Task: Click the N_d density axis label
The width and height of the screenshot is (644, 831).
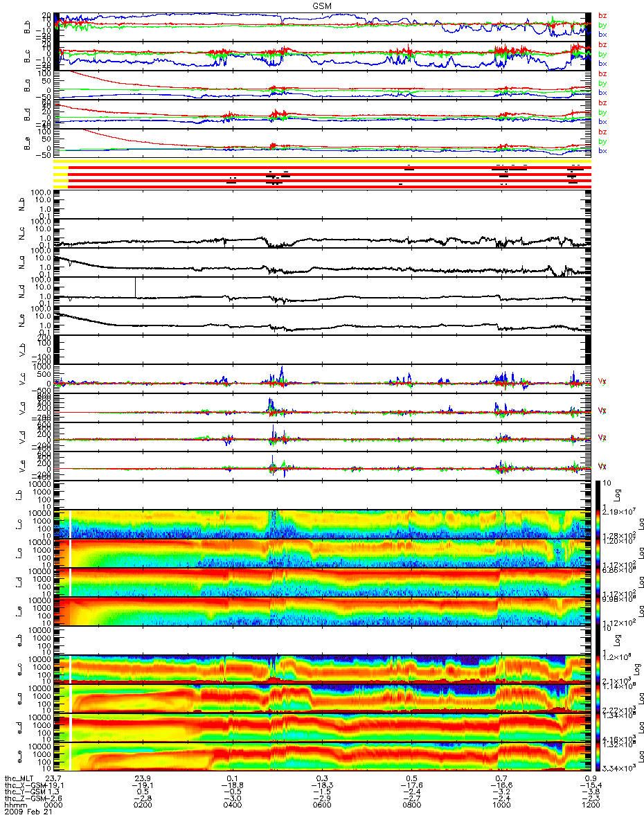Action: click(x=21, y=292)
